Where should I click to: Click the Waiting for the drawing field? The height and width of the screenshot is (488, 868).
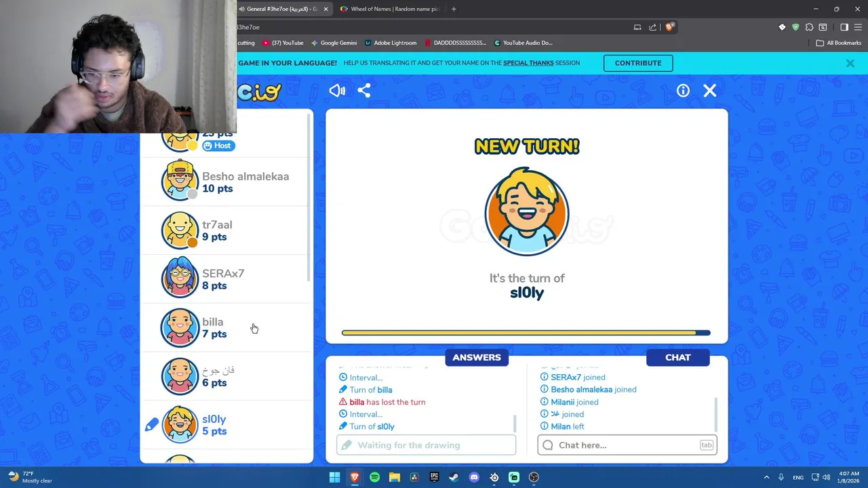coord(426,445)
